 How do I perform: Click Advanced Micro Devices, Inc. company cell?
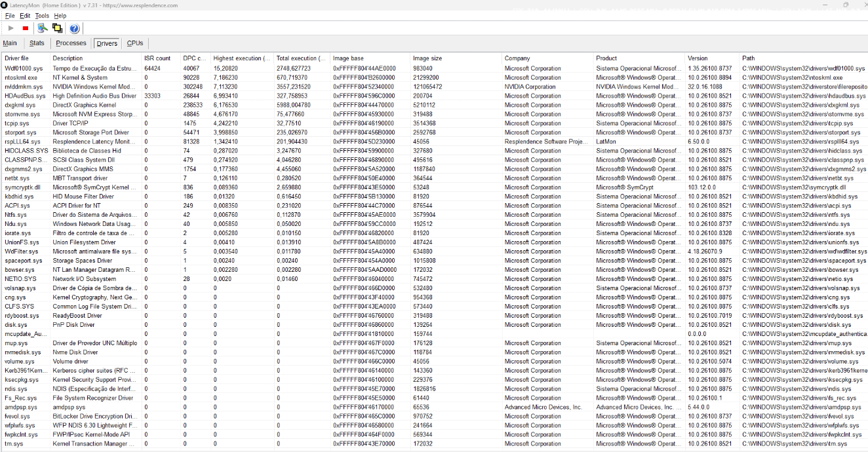[x=543, y=407]
